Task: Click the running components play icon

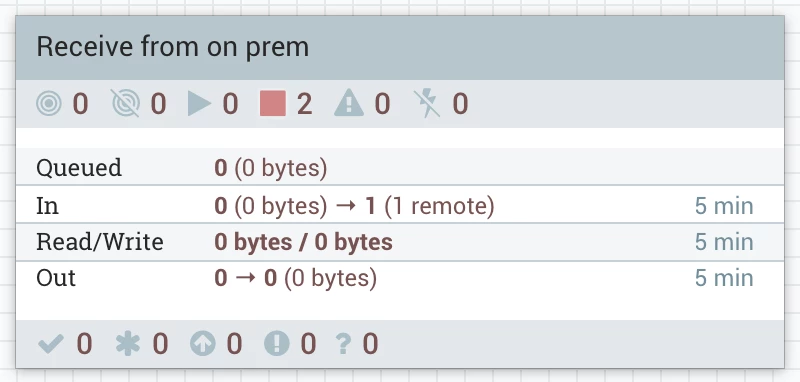Action: [199, 104]
